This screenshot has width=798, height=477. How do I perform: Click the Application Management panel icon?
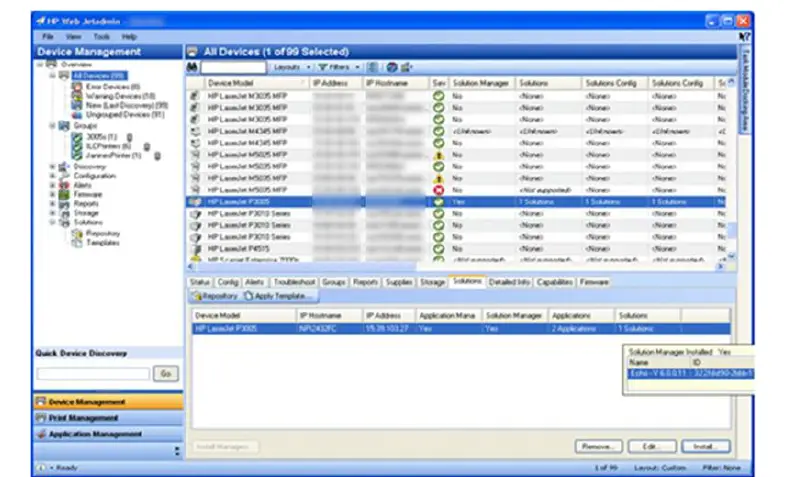tap(41, 434)
